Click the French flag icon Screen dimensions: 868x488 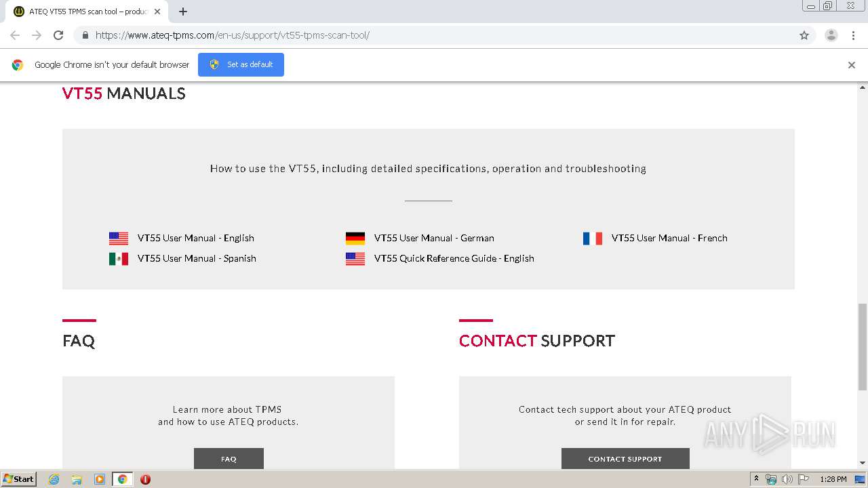593,239
